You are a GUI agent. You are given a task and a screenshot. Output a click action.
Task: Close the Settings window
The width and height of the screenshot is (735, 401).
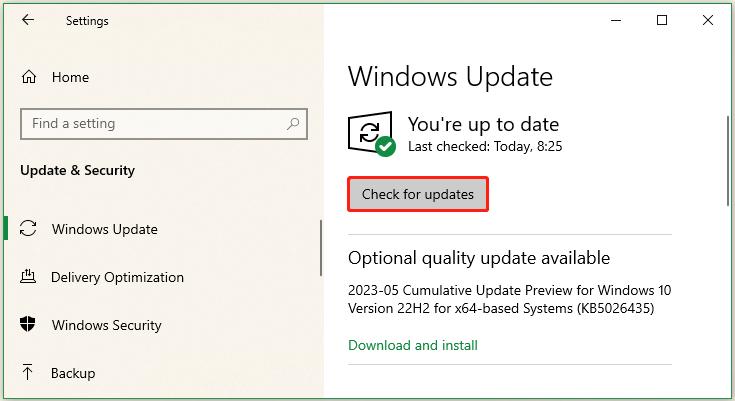(708, 20)
